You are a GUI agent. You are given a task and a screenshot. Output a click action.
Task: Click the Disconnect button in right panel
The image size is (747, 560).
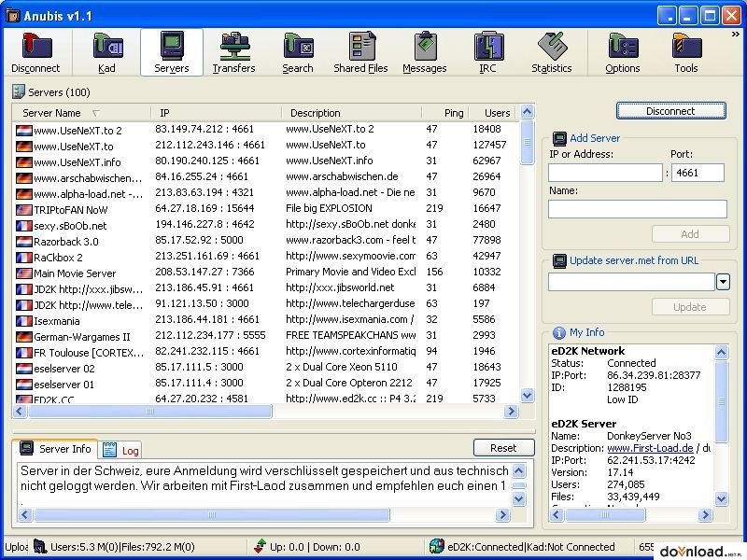coord(670,111)
